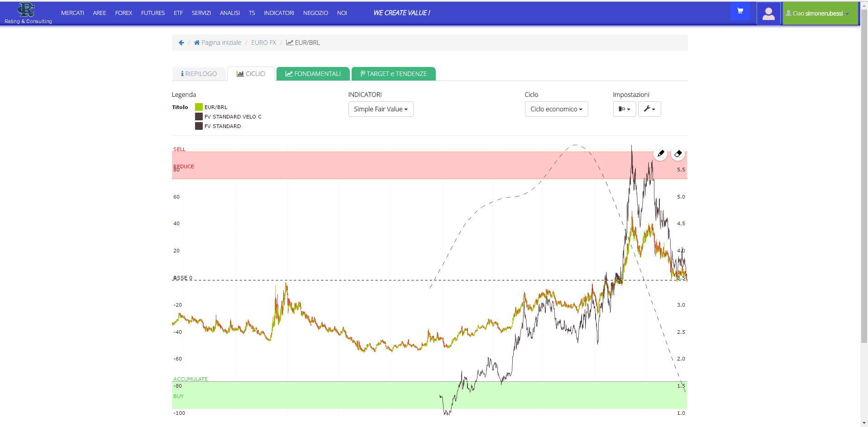The height and width of the screenshot is (427, 868).
Task: Click the pencil draw icon on chart
Action: click(x=661, y=154)
